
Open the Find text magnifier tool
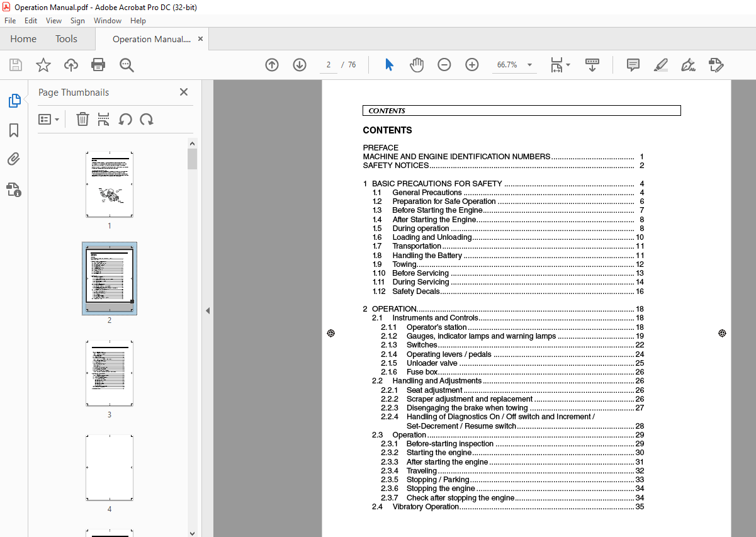coord(127,65)
